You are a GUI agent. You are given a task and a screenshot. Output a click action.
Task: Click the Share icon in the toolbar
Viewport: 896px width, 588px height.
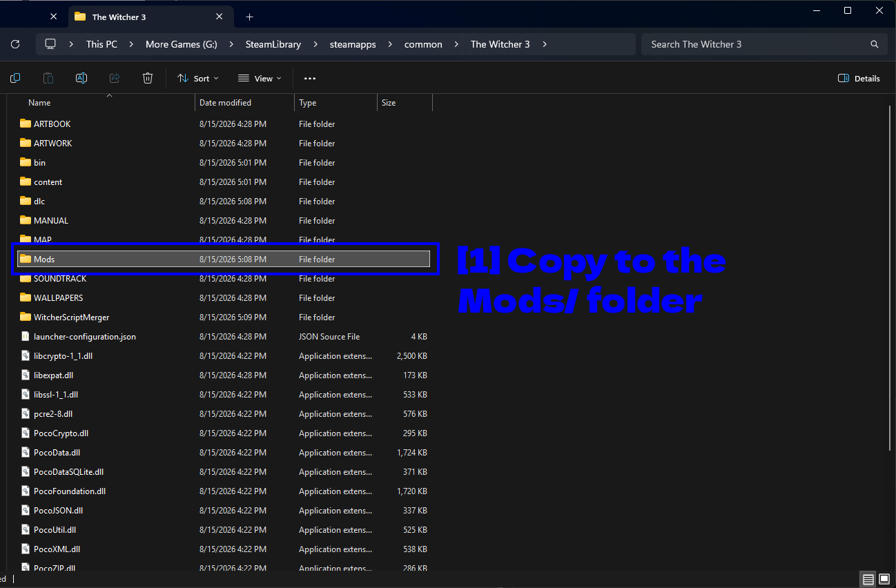[x=115, y=78]
